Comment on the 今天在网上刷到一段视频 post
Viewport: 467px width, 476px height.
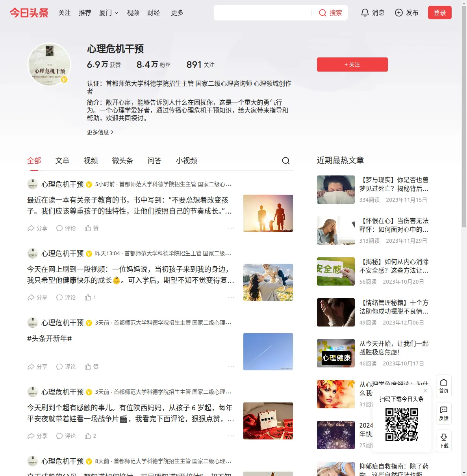[66, 297]
